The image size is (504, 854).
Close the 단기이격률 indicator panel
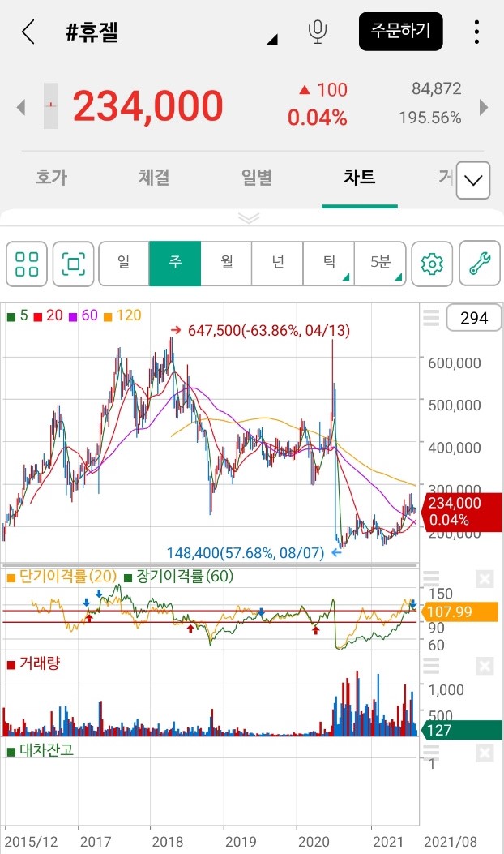click(485, 579)
